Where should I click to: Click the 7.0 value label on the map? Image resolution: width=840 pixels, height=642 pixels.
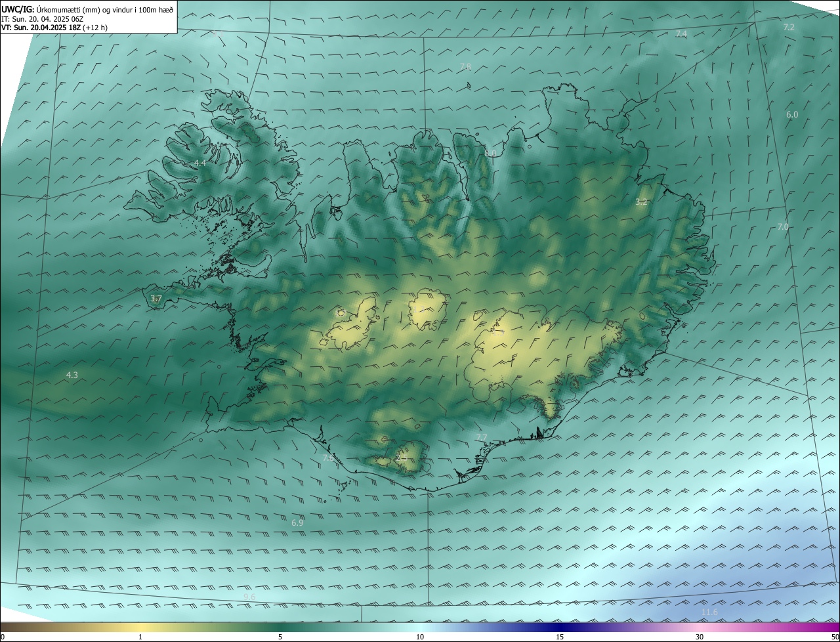[783, 226]
